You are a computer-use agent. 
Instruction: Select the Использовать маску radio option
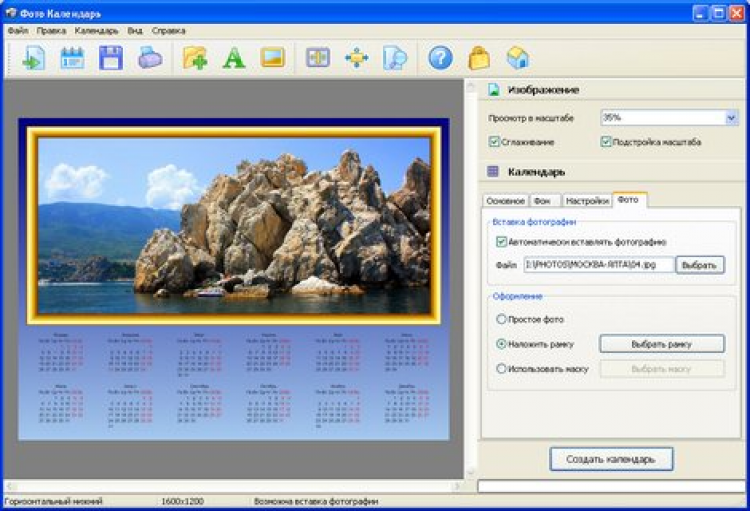coord(502,368)
